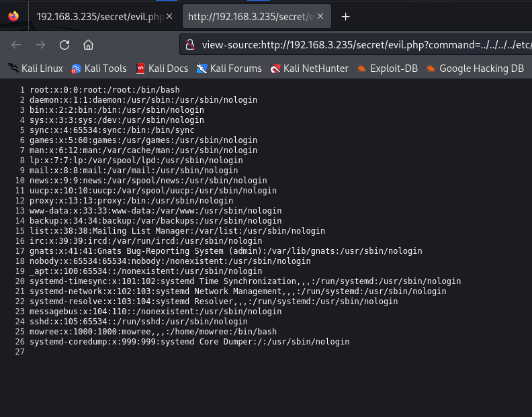Open the Google Hacking DB bookmark
This screenshot has width=532, height=417.
[x=475, y=68]
